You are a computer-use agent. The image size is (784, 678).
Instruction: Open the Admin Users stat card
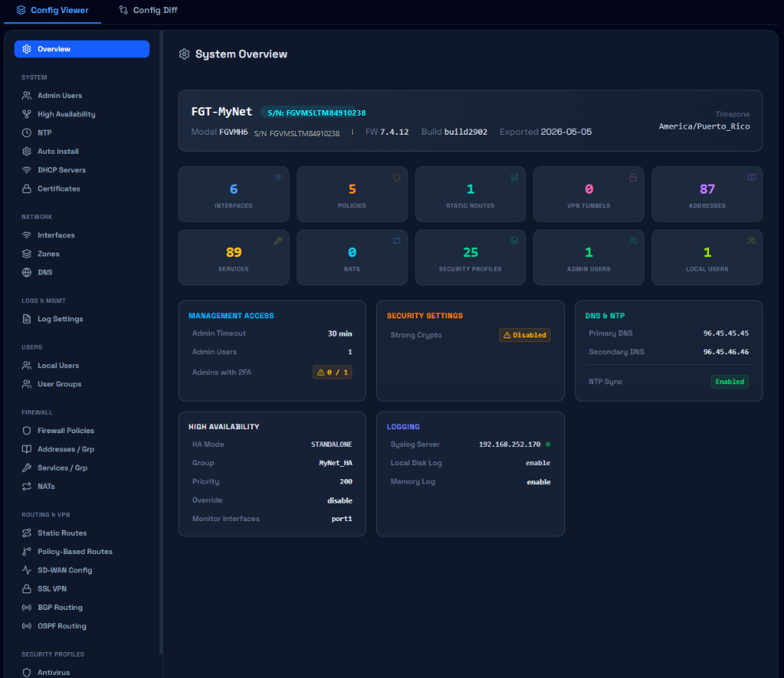tap(589, 257)
